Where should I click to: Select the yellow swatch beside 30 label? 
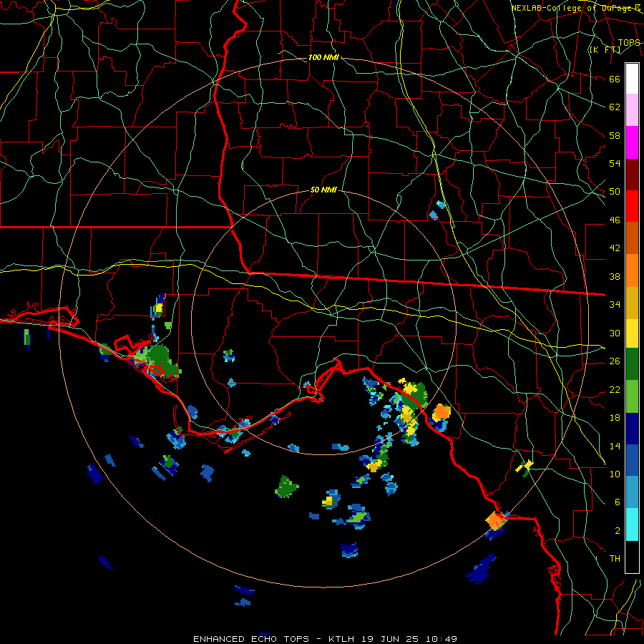(632, 333)
